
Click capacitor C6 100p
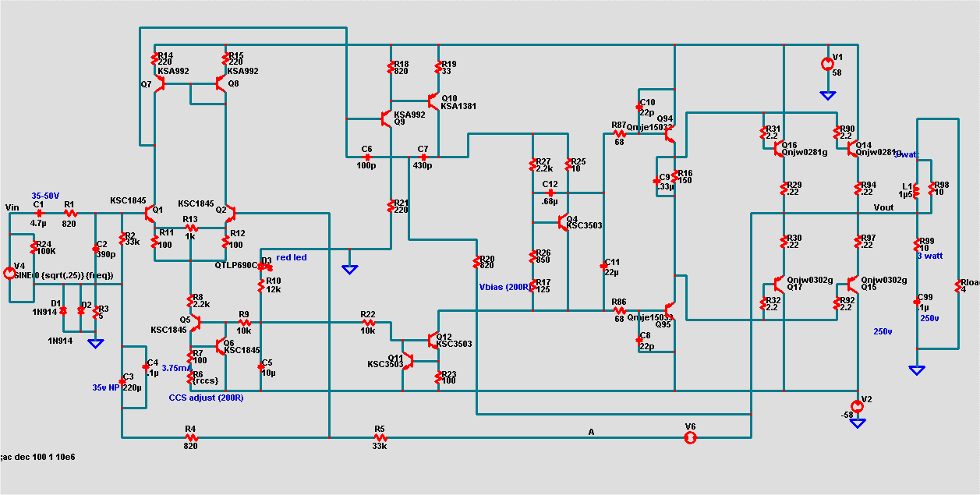tap(367, 157)
